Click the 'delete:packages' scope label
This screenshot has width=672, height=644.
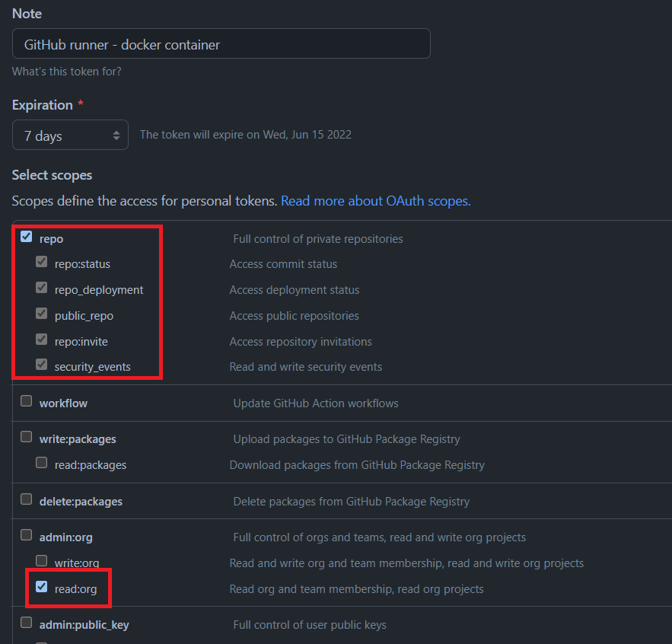81,502
